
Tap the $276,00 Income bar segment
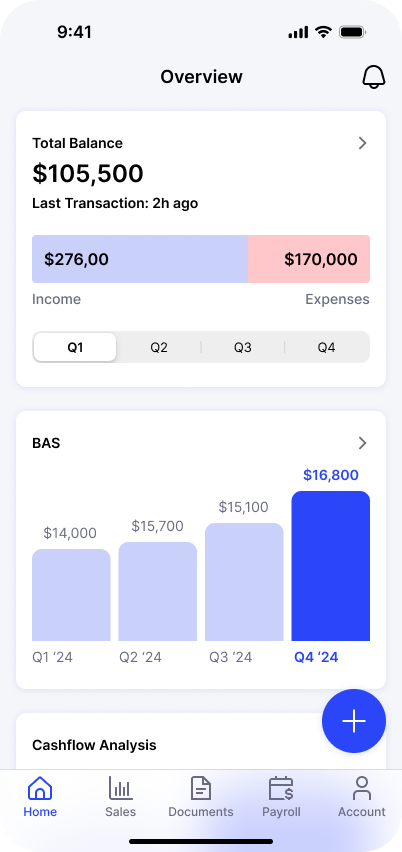[140, 259]
